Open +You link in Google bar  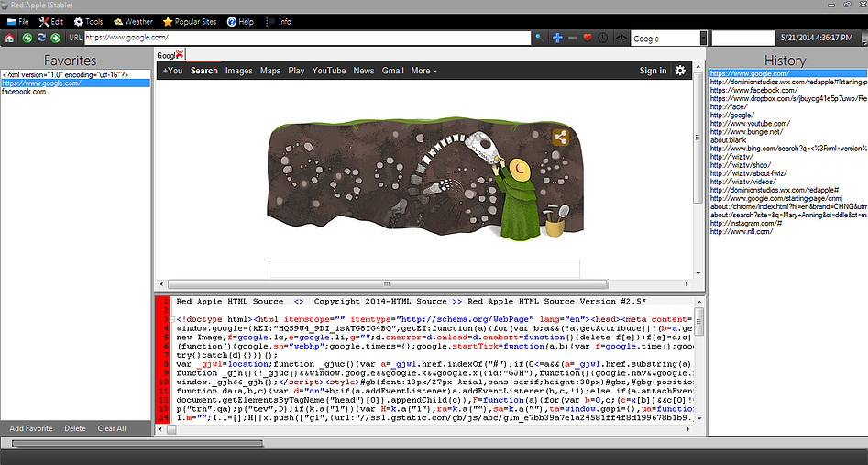(x=172, y=71)
